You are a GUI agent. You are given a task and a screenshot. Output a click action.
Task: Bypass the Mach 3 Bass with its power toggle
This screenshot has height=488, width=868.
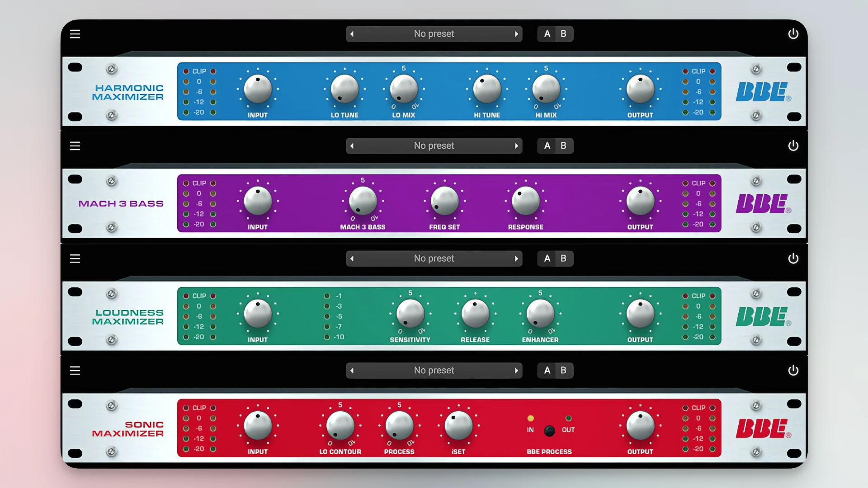click(793, 145)
